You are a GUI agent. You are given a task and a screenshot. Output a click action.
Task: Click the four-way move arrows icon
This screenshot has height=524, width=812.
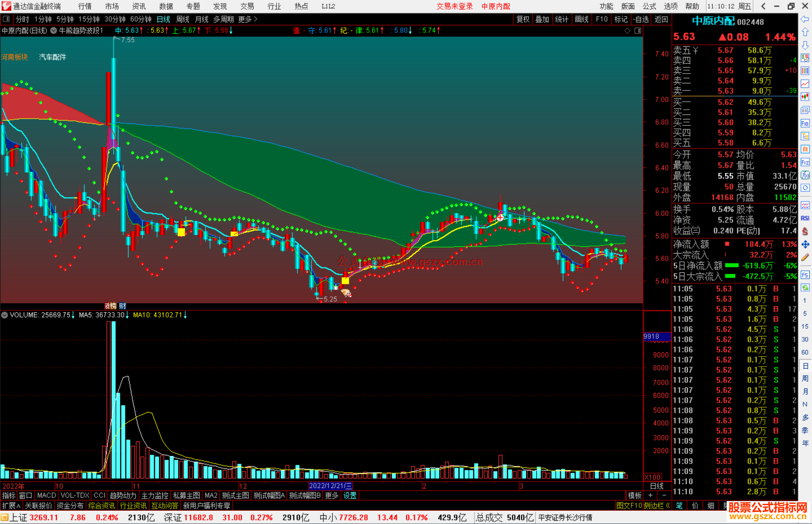pyautogui.click(x=805, y=245)
